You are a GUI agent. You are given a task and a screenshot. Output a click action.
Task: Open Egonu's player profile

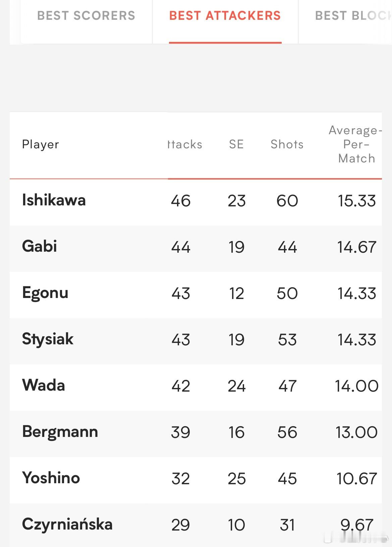[x=45, y=293]
